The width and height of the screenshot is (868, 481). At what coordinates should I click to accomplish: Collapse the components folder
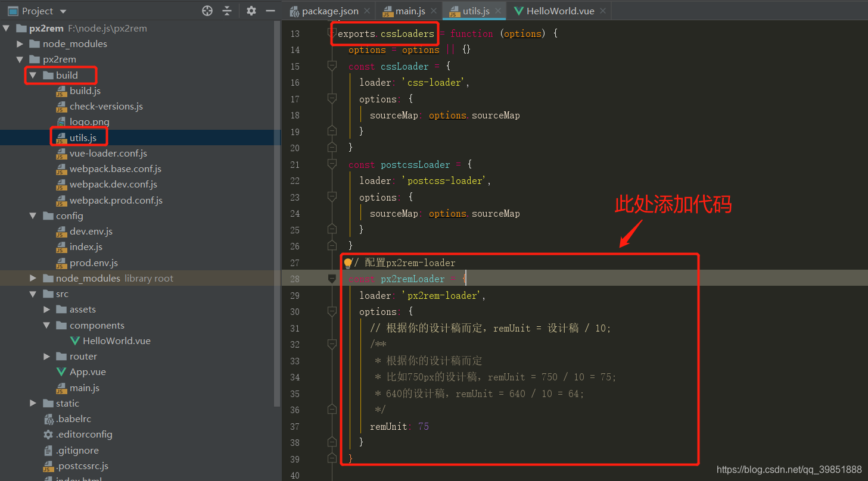click(x=46, y=325)
